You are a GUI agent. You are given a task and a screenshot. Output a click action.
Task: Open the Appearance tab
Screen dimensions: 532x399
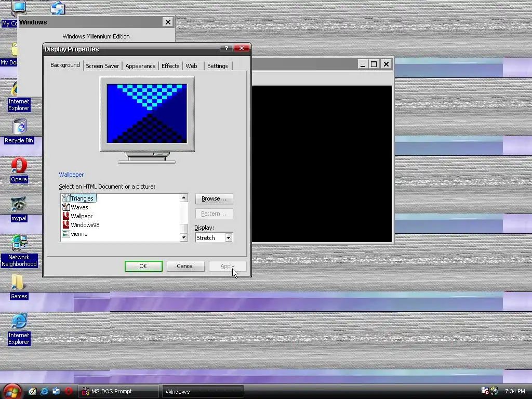(x=140, y=66)
